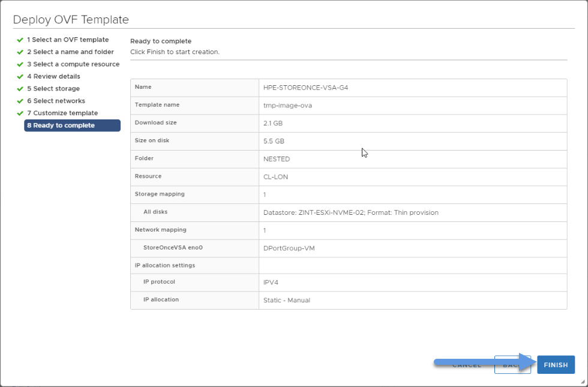This screenshot has height=387, width=588.
Task: Click Finish to start creation
Action: tap(556, 365)
